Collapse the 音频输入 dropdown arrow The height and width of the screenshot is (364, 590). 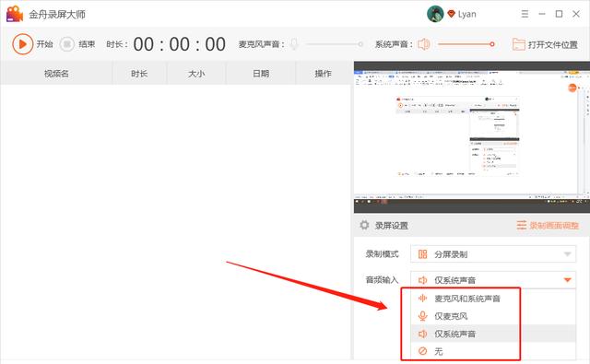pos(568,280)
